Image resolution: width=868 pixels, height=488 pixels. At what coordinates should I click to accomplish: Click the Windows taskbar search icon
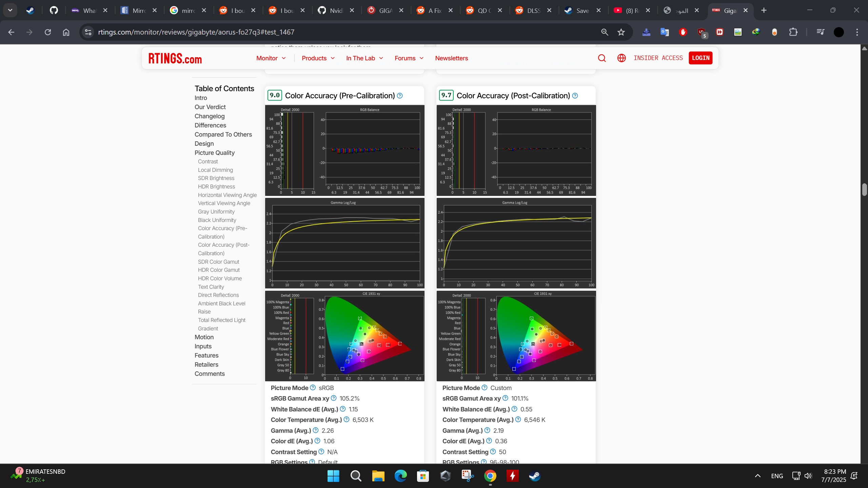click(356, 476)
